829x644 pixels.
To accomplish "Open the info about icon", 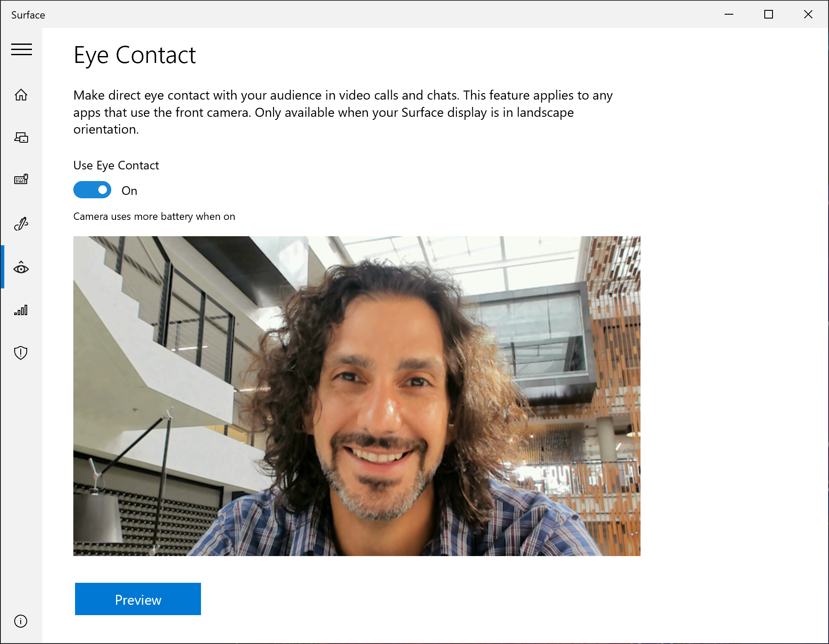I will [21, 621].
